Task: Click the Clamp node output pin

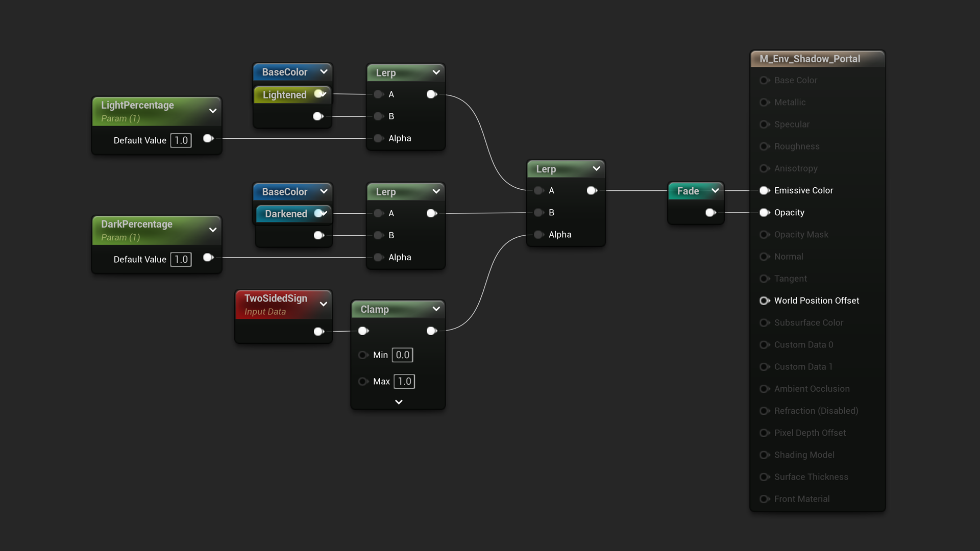Action: [x=431, y=331]
